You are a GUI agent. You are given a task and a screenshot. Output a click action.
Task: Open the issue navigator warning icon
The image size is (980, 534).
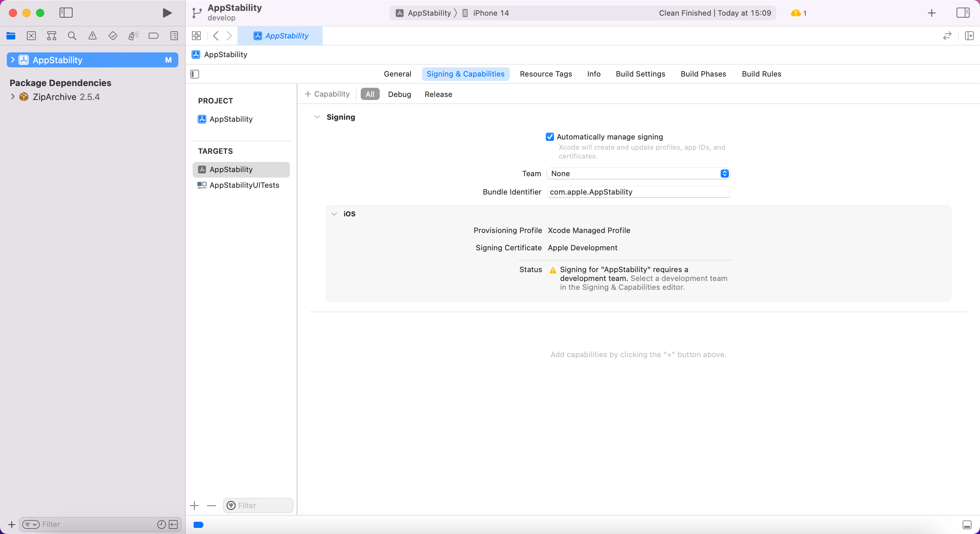[93, 36]
